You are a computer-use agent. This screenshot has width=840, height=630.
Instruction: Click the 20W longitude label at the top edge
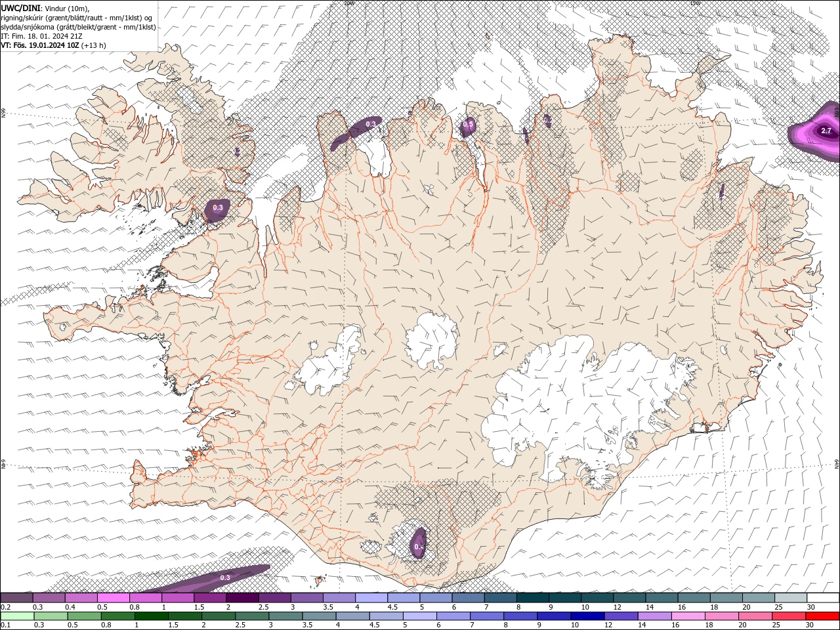click(349, 3)
